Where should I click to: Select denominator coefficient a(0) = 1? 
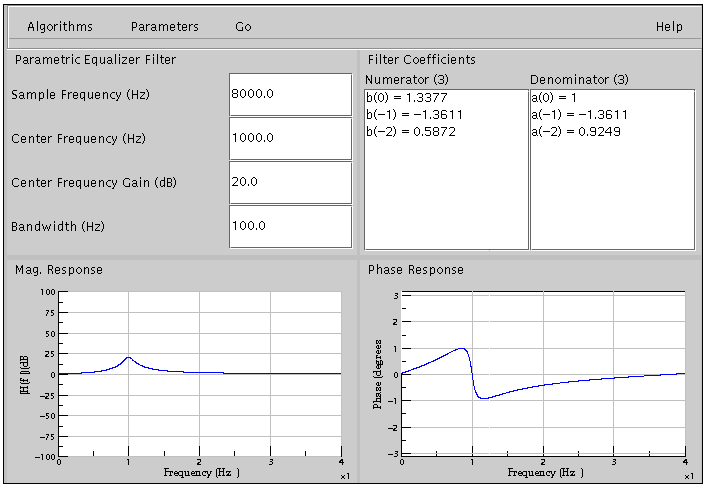coord(556,98)
